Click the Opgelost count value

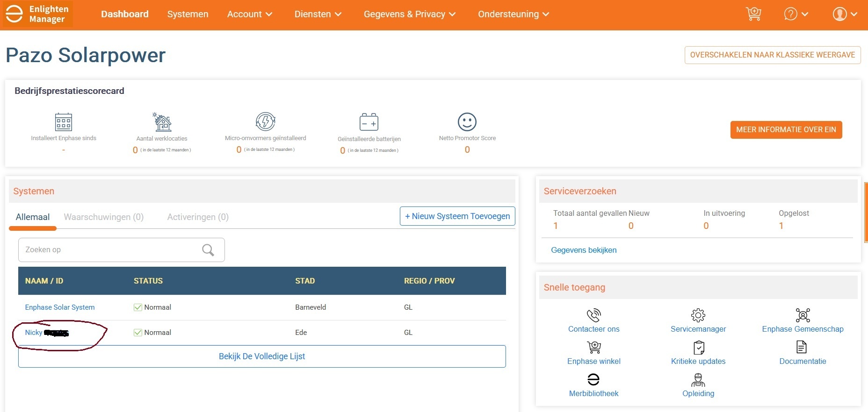coord(781,226)
